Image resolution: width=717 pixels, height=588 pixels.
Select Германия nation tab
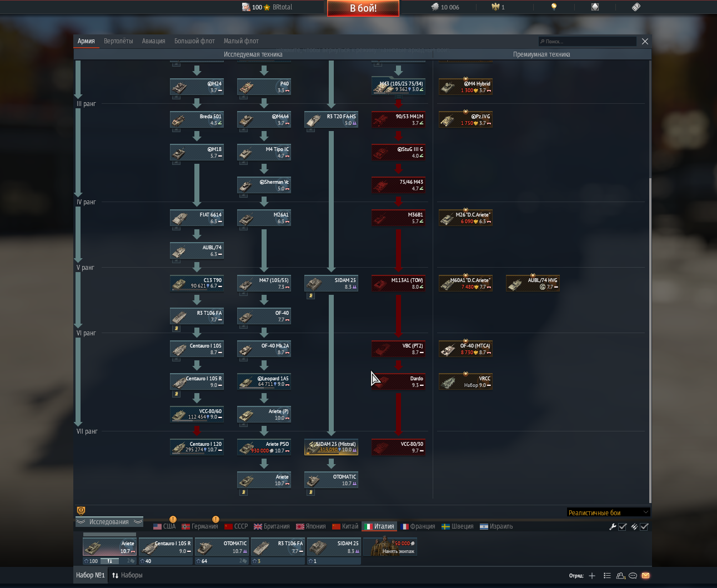(x=200, y=526)
